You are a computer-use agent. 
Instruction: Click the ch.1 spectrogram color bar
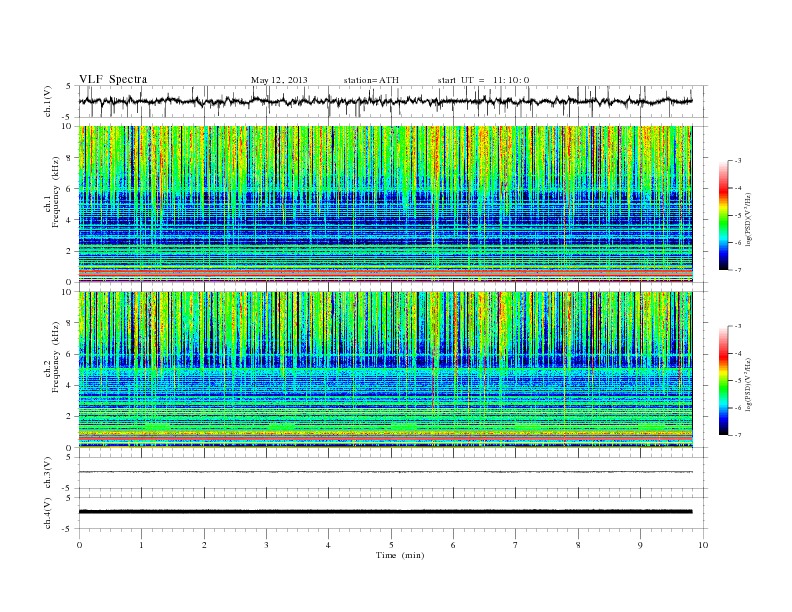pos(724,216)
